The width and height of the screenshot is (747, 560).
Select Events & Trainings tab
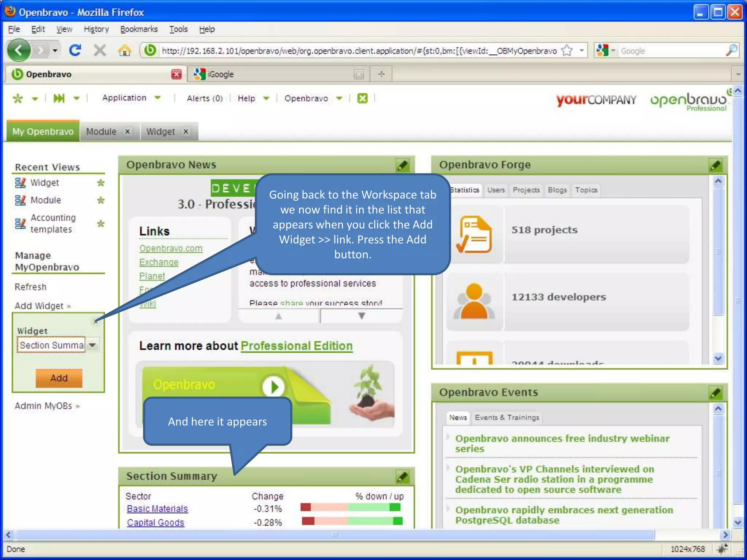tap(507, 418)
